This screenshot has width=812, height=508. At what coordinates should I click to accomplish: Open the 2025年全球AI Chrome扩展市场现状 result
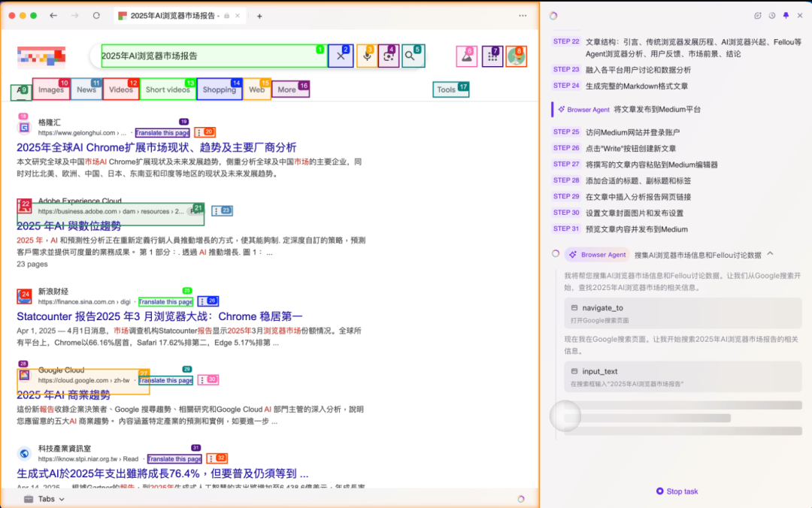pyautogui.click(x=156, y=147)
